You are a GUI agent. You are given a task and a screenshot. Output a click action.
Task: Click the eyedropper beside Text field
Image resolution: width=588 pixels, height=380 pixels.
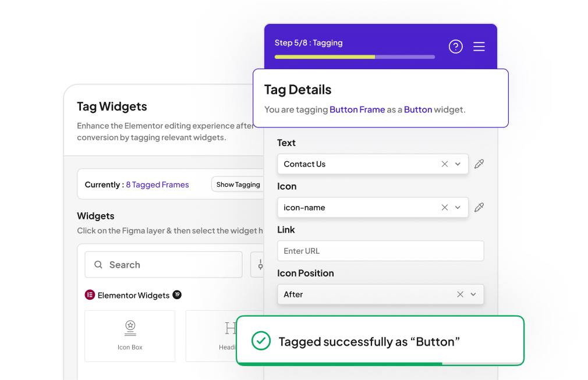tap(479, 164)
